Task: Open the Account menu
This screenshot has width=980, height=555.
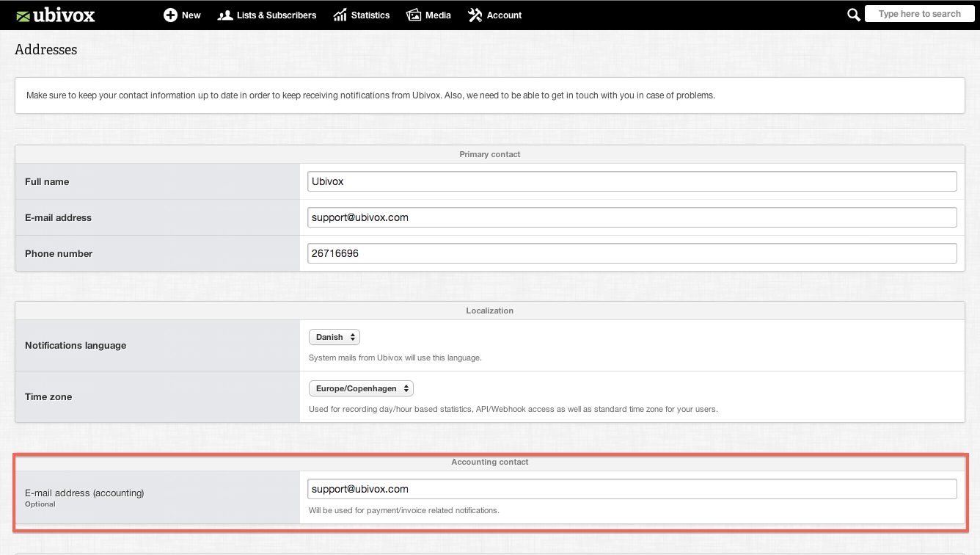Action: (494, 15)
